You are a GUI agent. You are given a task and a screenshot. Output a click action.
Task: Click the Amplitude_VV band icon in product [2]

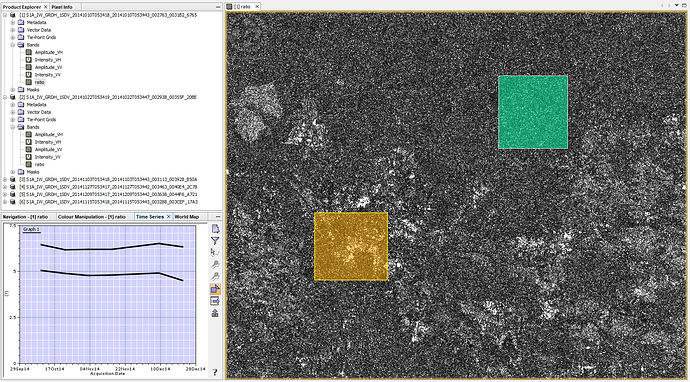pyautogui.click(x=29, y=150)
